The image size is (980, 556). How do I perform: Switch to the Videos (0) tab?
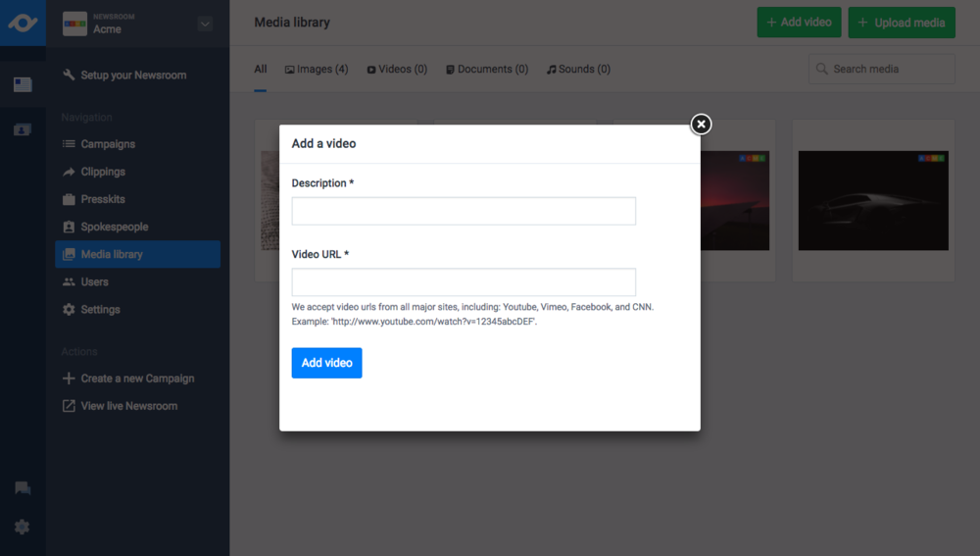(x=397, y=69)
